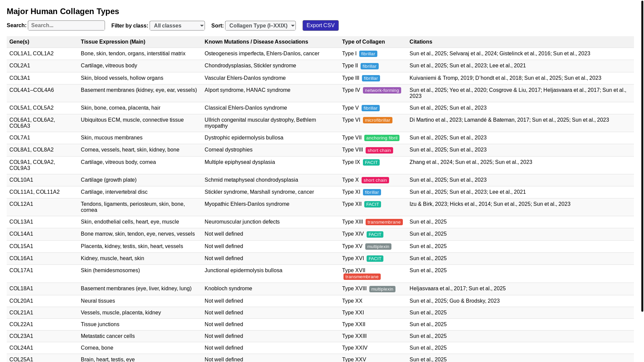
Task: Select the COL7A1 gene cell
Action: [42, 138]
